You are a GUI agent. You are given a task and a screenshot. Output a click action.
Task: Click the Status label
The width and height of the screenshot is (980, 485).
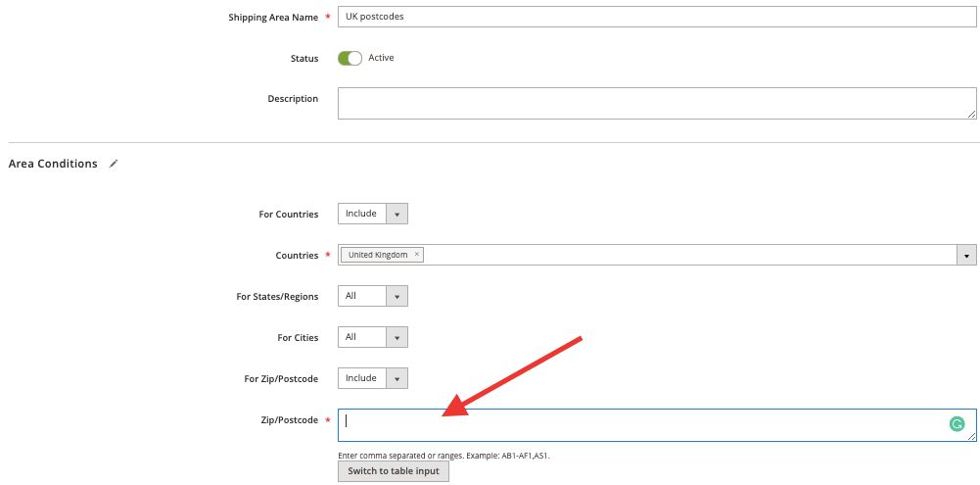click(304, 58)
